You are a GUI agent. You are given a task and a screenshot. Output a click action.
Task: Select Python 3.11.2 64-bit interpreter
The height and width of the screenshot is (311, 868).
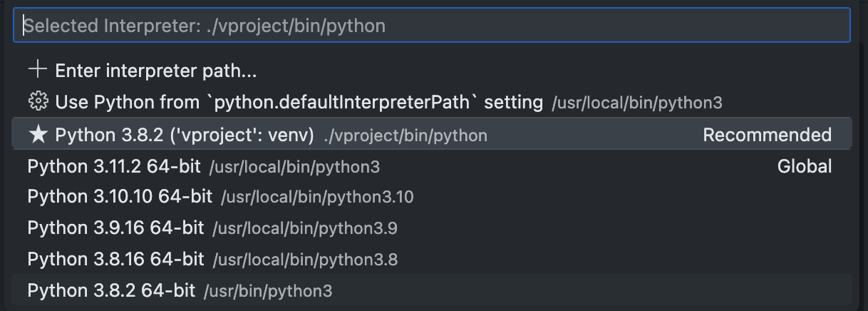point(432,167)
